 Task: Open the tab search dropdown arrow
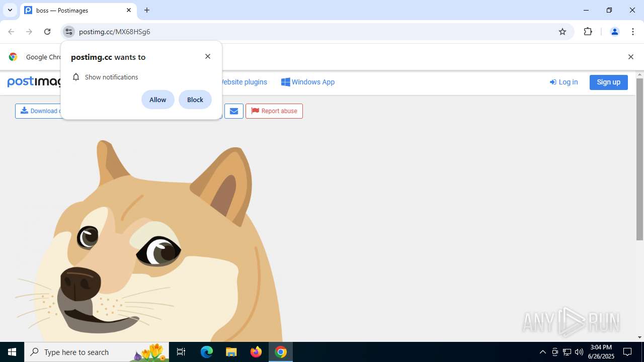click(10, 10)
